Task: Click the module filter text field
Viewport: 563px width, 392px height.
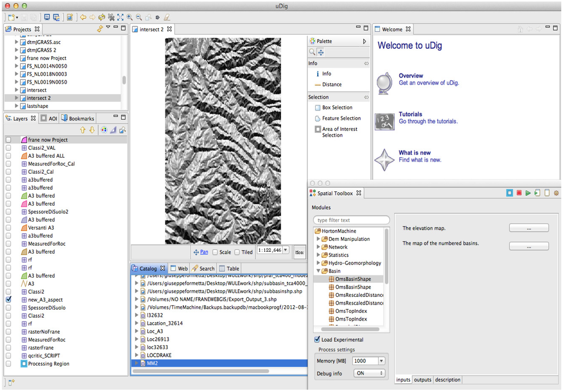Action: [x=351, y=220]
